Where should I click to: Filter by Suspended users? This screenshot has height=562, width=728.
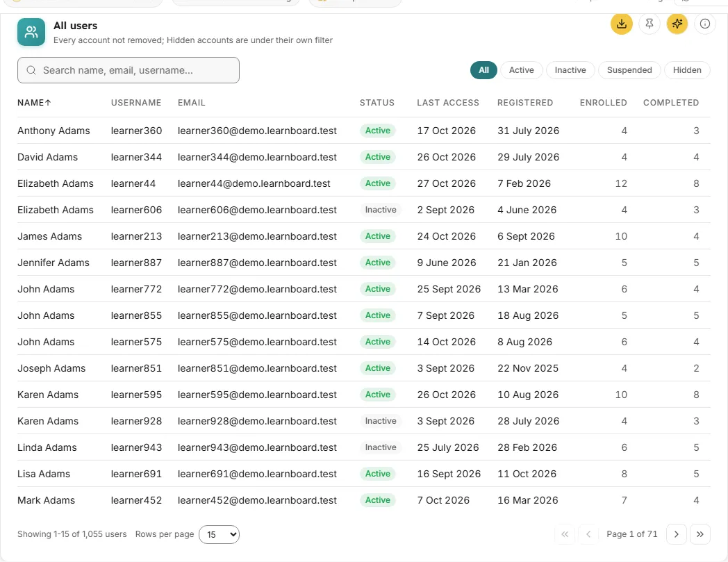point(629,70)
